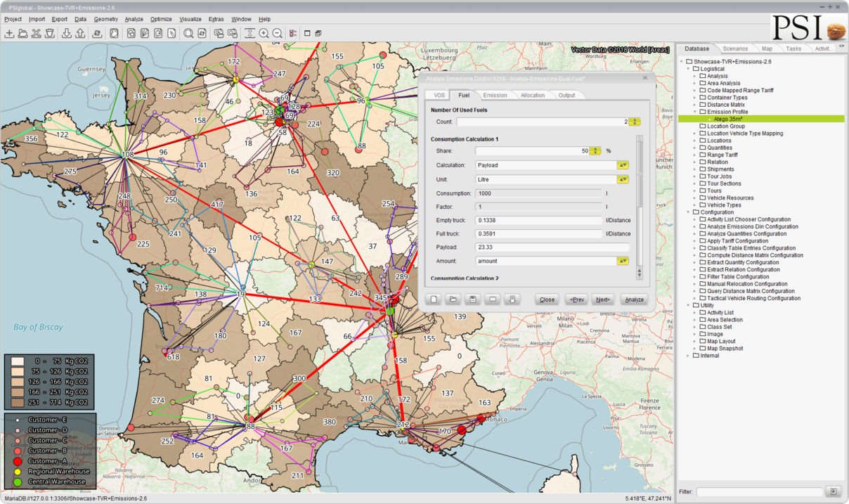The height and width of the screenshot is (504, 849).
Task: Click the red checklist toolbar icon
Action: [292, 33]
